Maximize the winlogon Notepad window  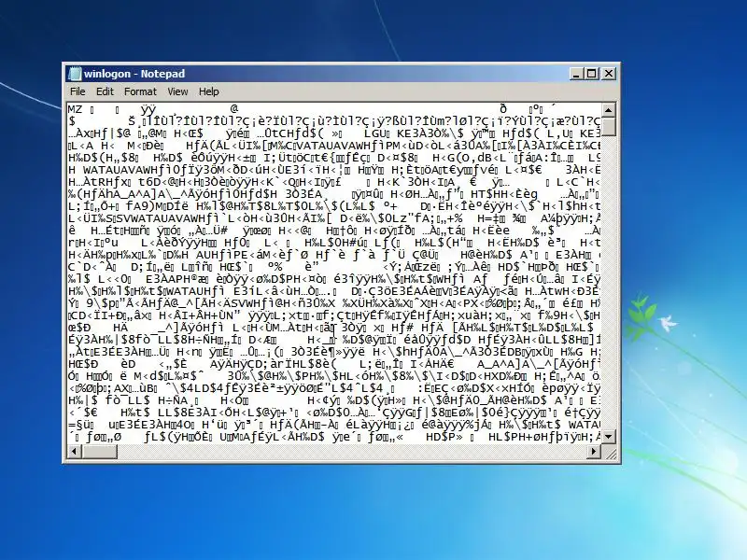tap(592, 74)
